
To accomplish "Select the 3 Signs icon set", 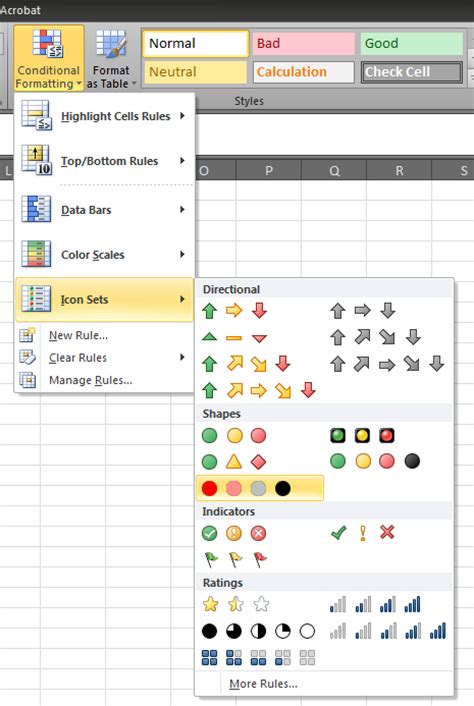I will pos(234,462).
